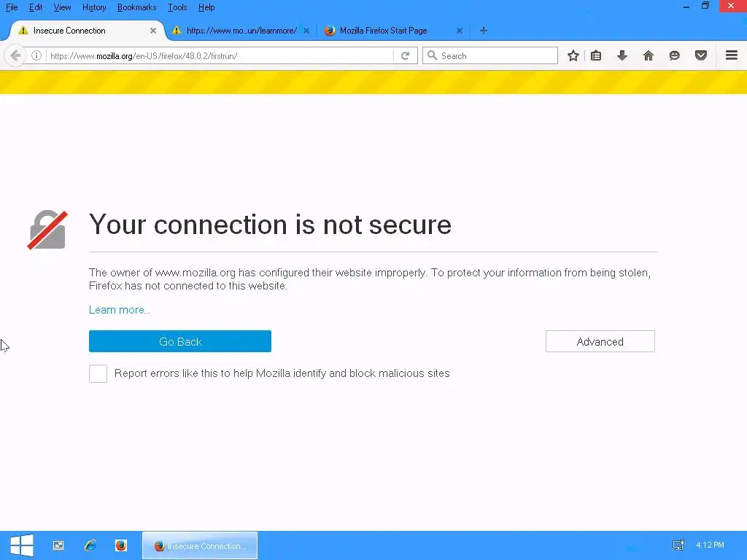Enable Report errors like this checkbox
The image size is (747, 560).
pos(98,374)
